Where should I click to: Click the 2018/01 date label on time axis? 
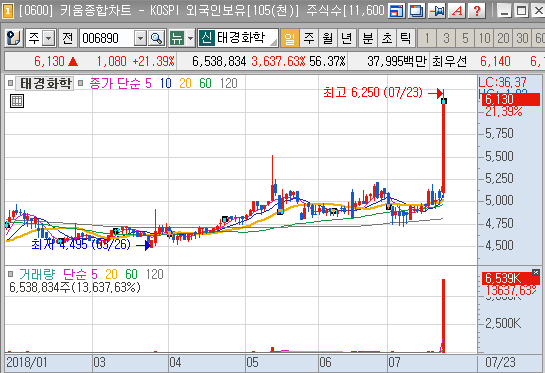27,363
